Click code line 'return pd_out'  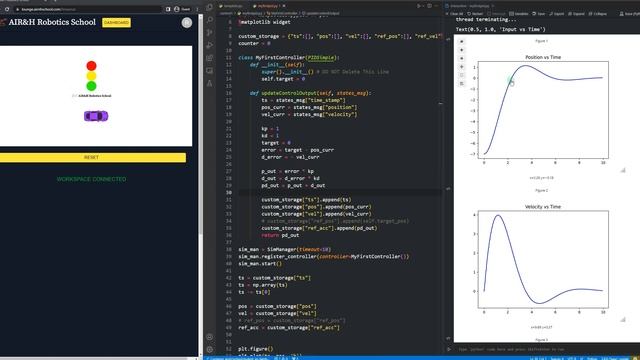[x=280, y=235]
